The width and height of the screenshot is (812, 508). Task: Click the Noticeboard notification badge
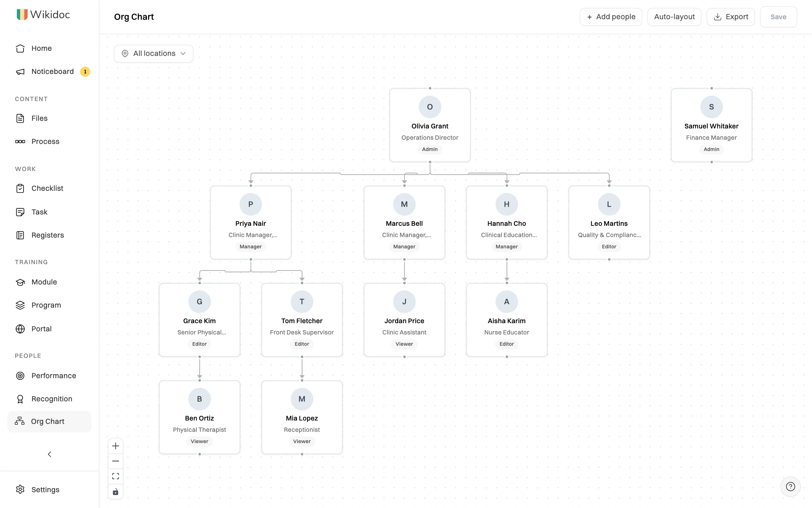click(x=85, y=72)
